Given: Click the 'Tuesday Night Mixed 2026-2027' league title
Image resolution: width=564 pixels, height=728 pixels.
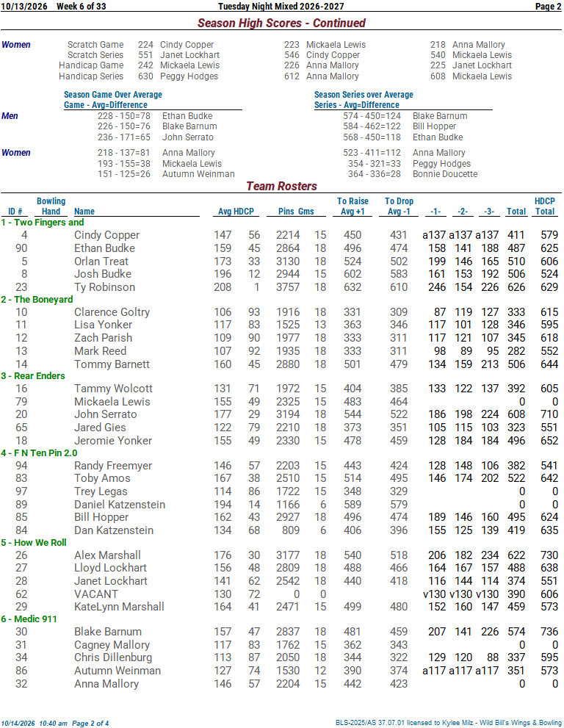Looking at the screenshot, I should coord(281,6).
